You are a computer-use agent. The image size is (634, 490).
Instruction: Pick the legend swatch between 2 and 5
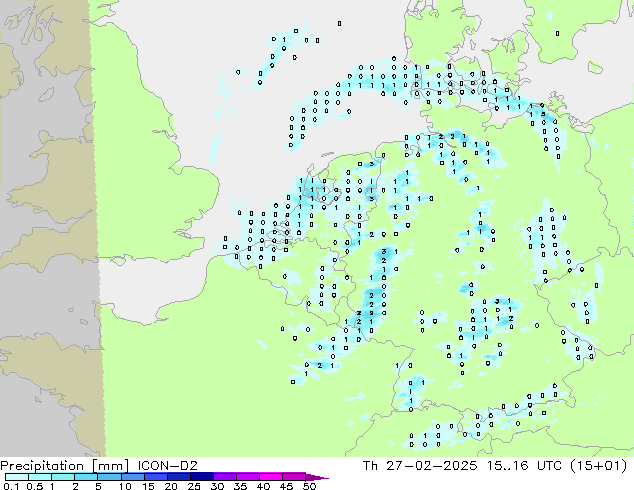tap(86, 477)
